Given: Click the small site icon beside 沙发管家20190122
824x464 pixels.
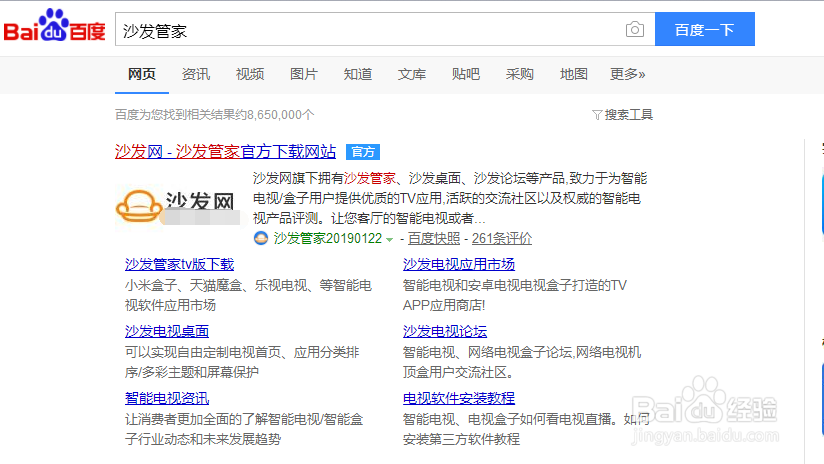Looking at the screenshot, I should tap(261, 239).
